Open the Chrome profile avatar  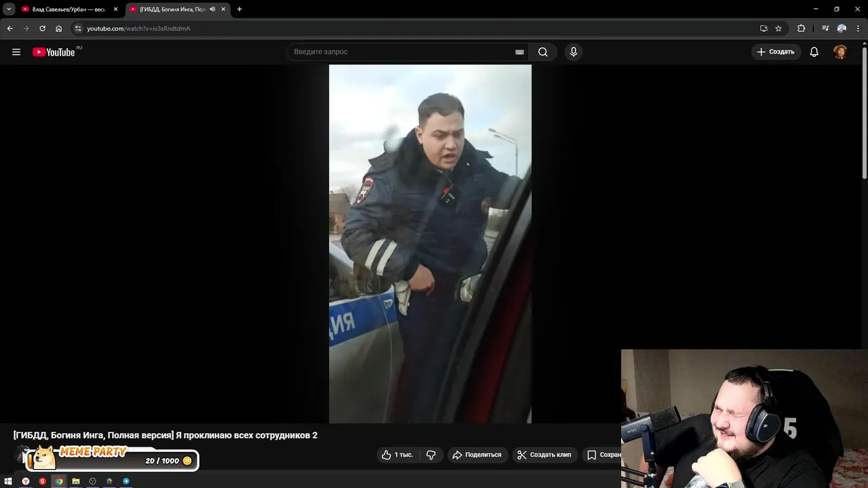click(842, 28)
